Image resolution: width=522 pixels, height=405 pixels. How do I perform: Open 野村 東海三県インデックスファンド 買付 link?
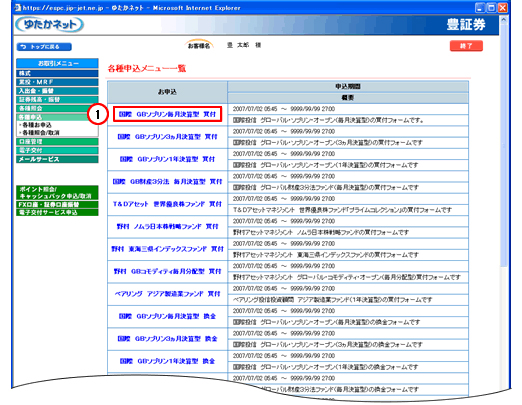point(167,249)
